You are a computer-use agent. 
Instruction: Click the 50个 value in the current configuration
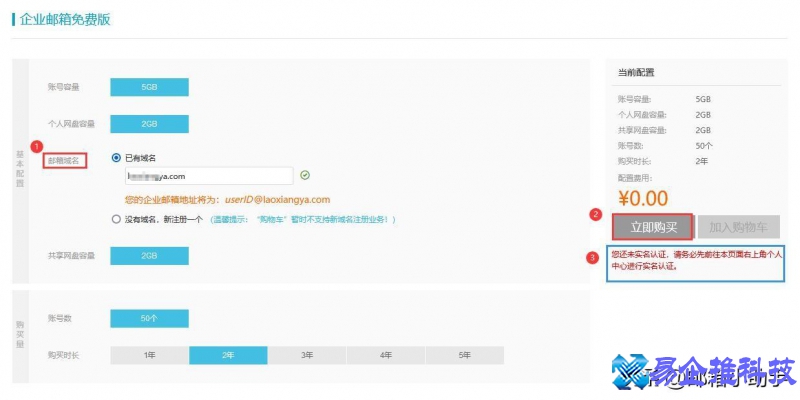[x=704, y=145]
